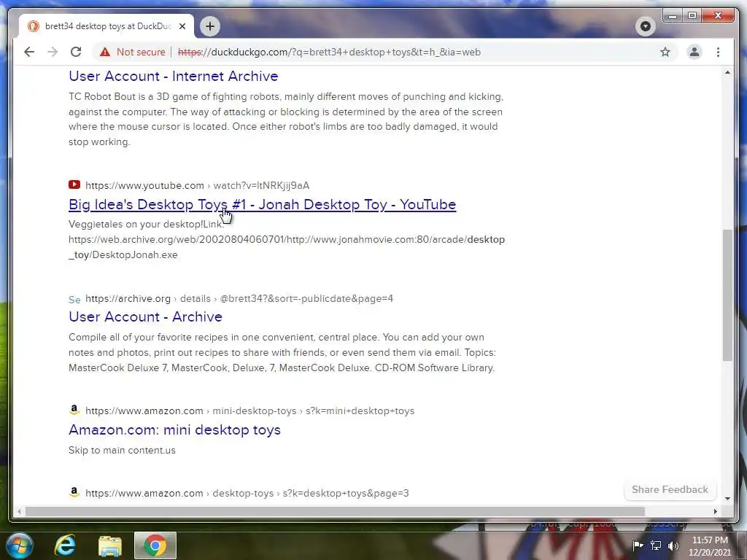Open User Account - Internet Archive result

coord(174,76)
